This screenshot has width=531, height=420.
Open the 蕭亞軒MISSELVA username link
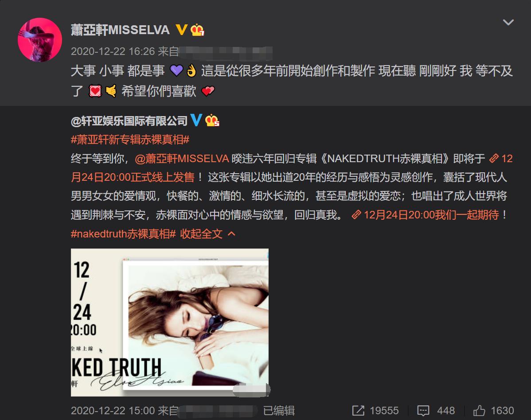point(120,30)
